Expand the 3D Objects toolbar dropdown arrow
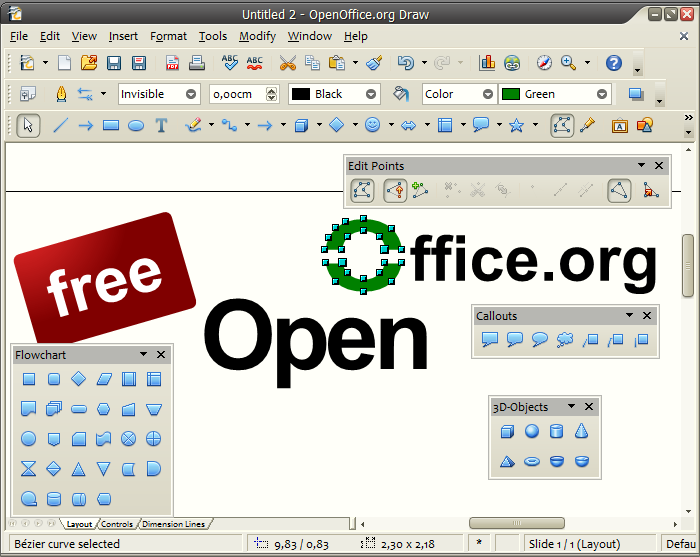 pyautogui.click(x=571, y=406)
